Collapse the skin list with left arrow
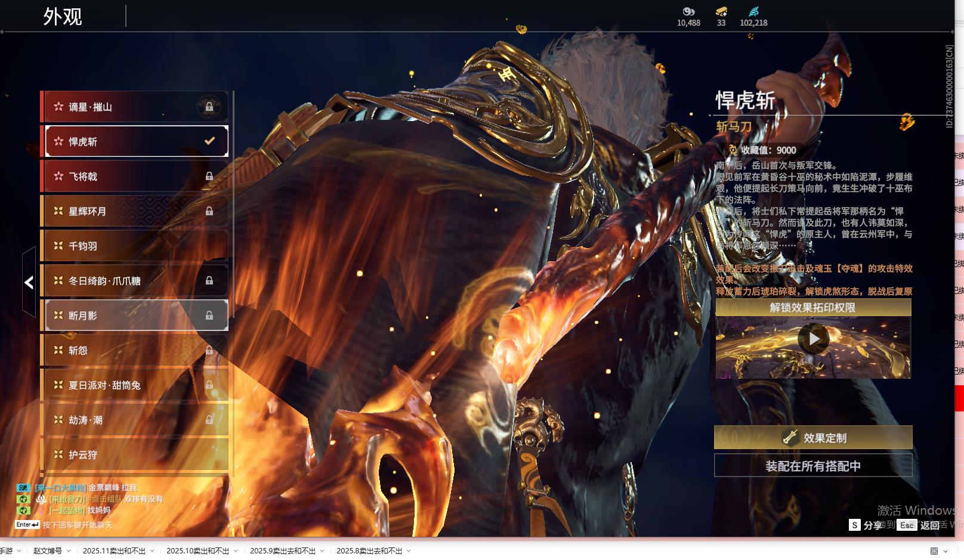The width and height of the screenshot is (964, 560). [29, 282]
